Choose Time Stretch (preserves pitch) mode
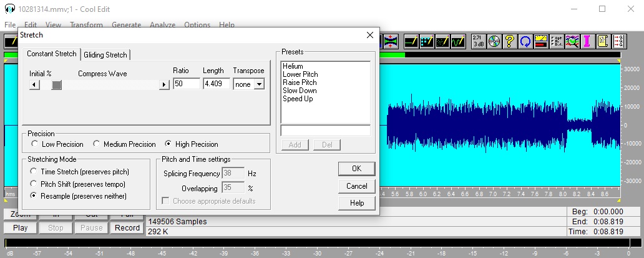644x258 pixels. (34, 171)
